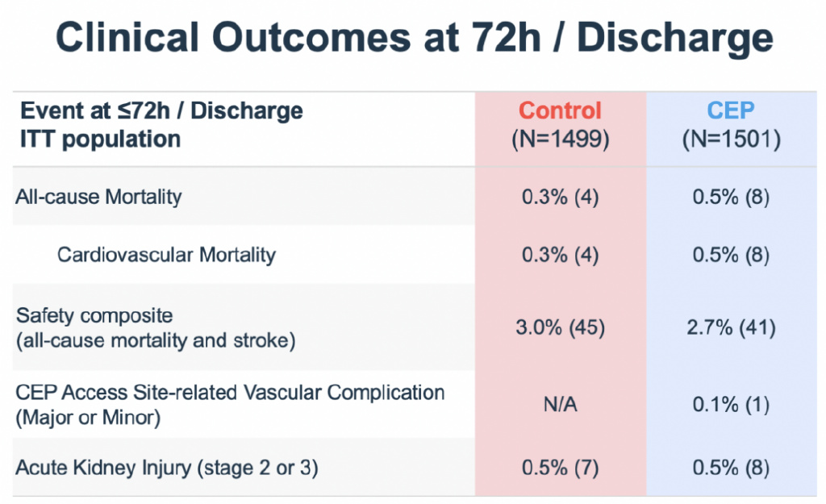The image size is (826, 504).
Task: Select the blue 'CEP' column header
Action: click(731, 110)
